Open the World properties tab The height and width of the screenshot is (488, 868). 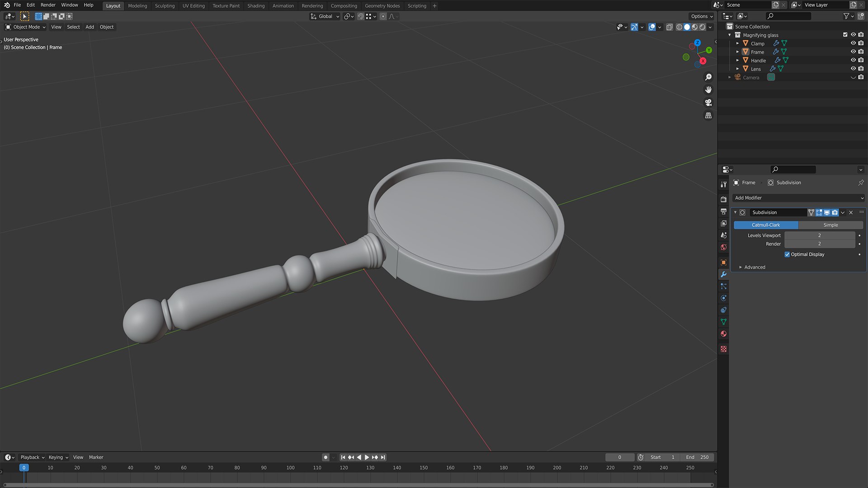click(x=723, y=247)
